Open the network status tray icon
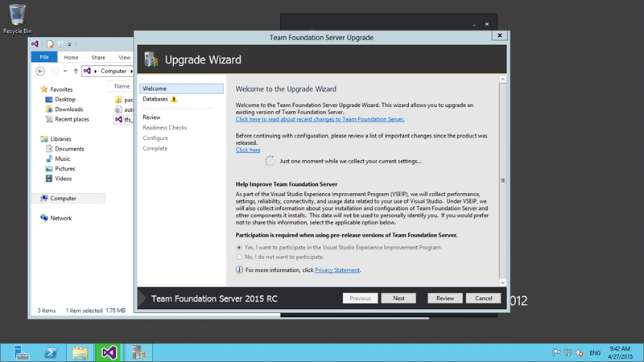 568,352
